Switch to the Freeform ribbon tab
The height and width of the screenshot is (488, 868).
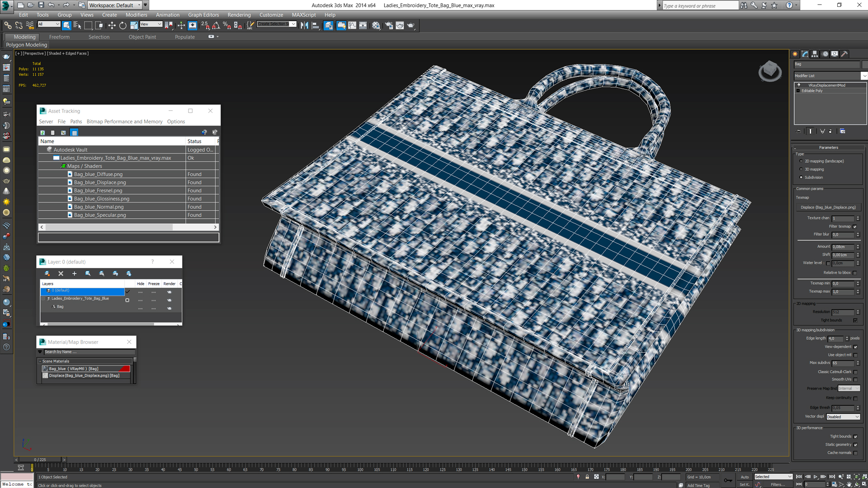click(59, 37)
